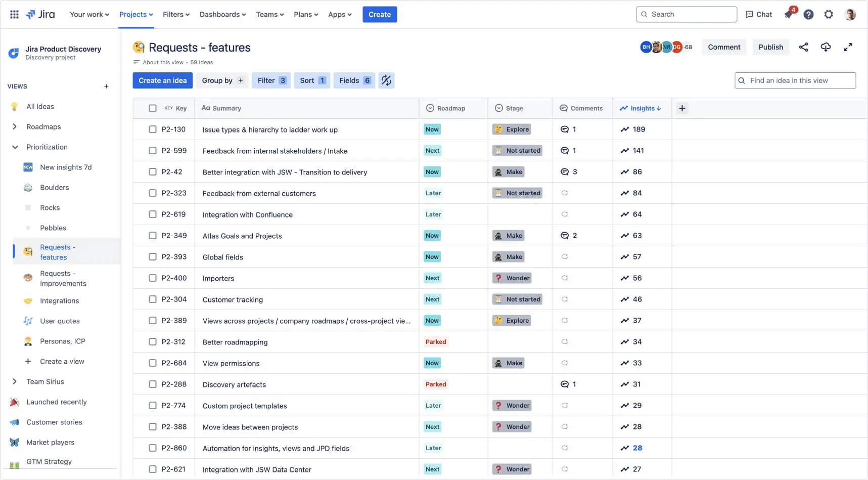Click insights trend icon for P2-599
This screenshot has width=868, height=480.
pos(625,151)
